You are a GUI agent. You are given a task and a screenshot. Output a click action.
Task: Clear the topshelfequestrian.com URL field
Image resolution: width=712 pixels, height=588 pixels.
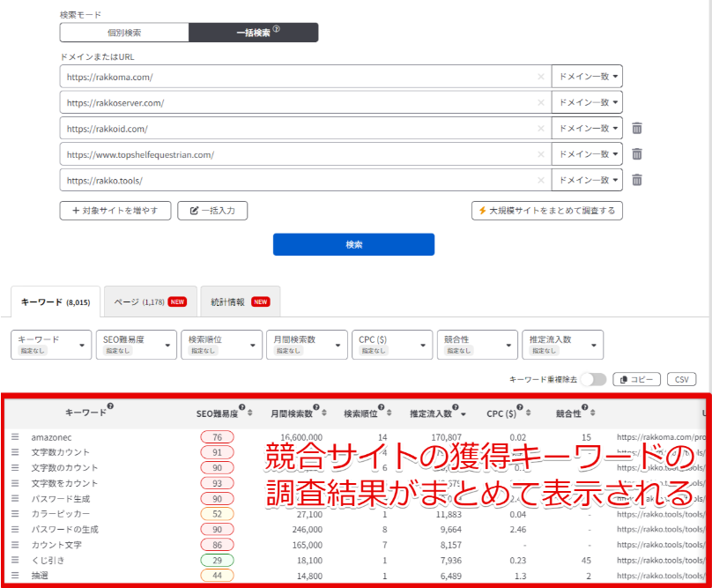point(540,154)
